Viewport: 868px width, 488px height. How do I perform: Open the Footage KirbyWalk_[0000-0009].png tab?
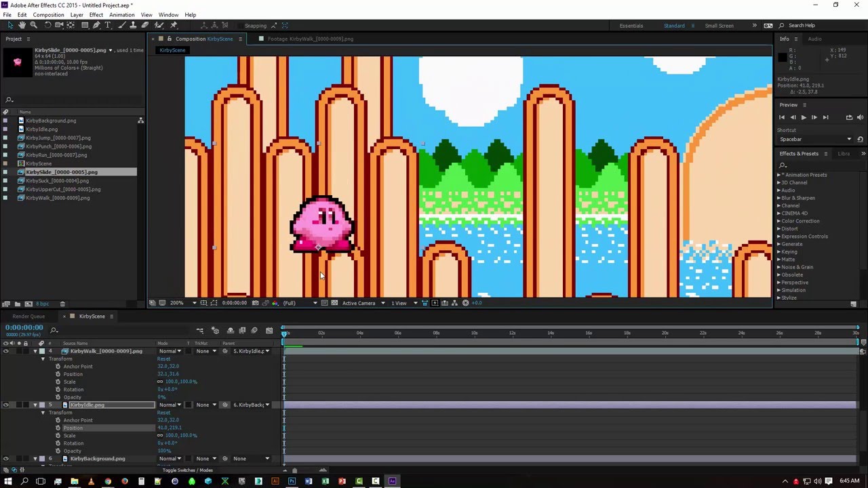coord(311,39)
